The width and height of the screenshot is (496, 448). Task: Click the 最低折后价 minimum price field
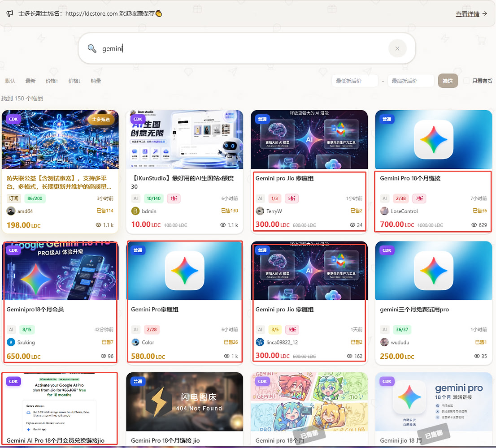pos(355,81)
